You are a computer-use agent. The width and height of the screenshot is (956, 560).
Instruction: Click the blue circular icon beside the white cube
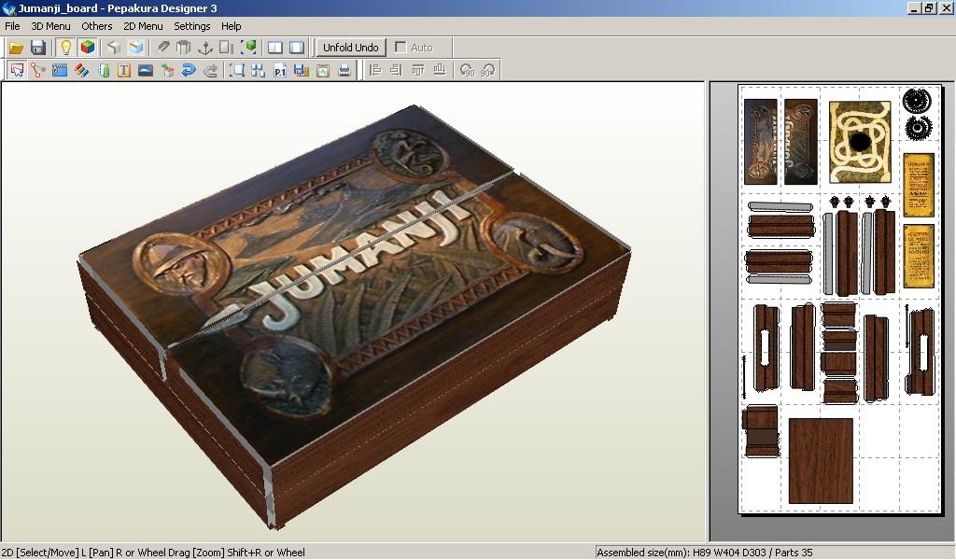point(135,48)
